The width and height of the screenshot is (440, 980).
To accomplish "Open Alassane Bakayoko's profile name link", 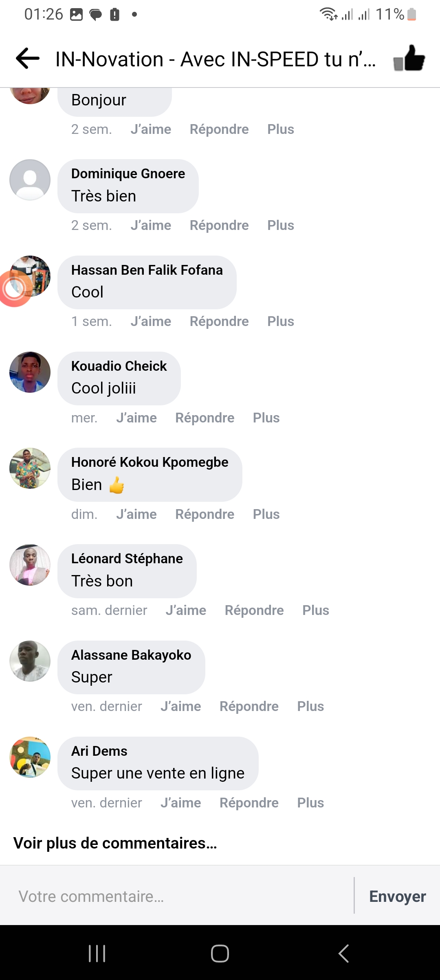I will click(x=131, y=655).
